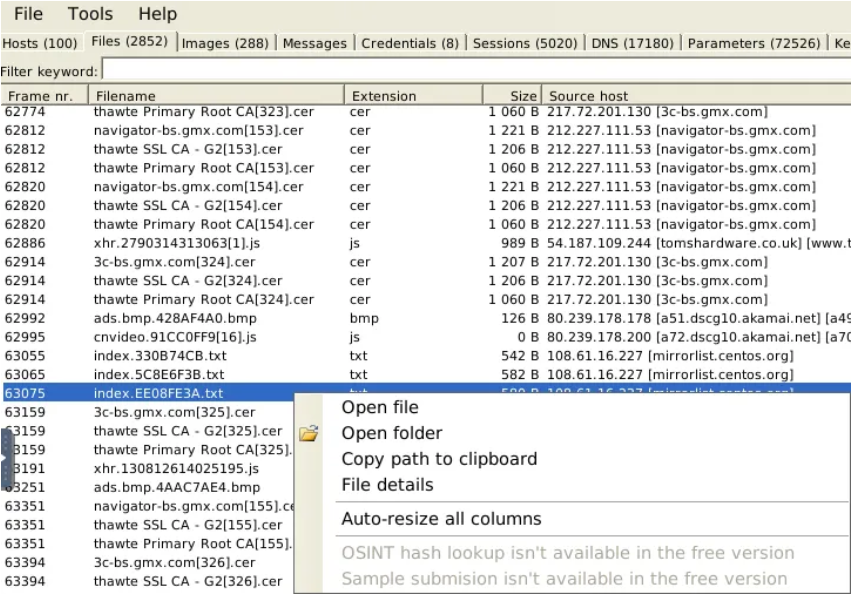The height and width of the screenshot is (594, 851).
Task: Click size cell 582 B
Action: (519, 375)
